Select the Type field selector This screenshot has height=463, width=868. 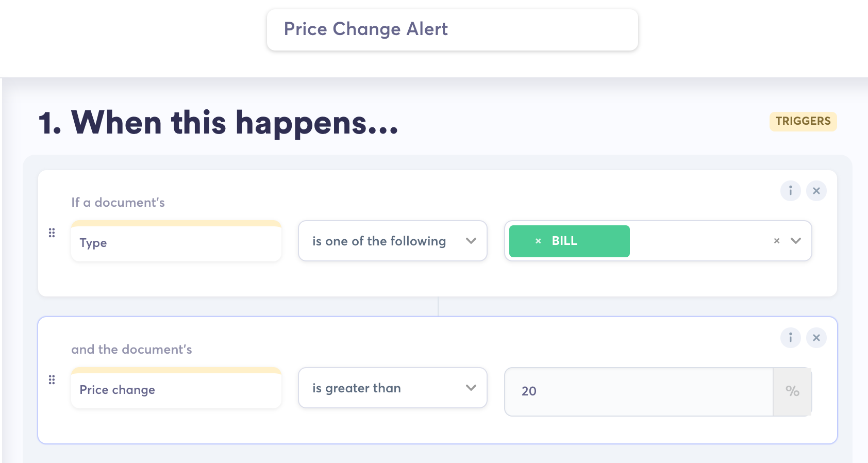click(176, 243)
